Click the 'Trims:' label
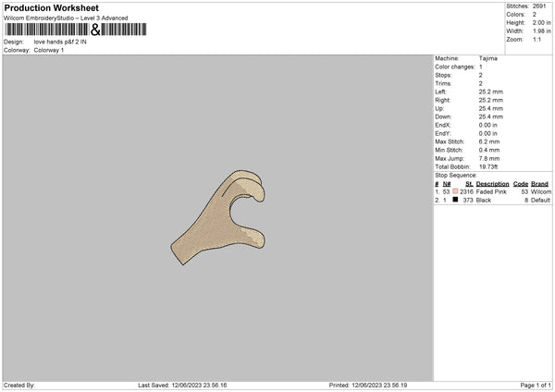 pos(443,83)
